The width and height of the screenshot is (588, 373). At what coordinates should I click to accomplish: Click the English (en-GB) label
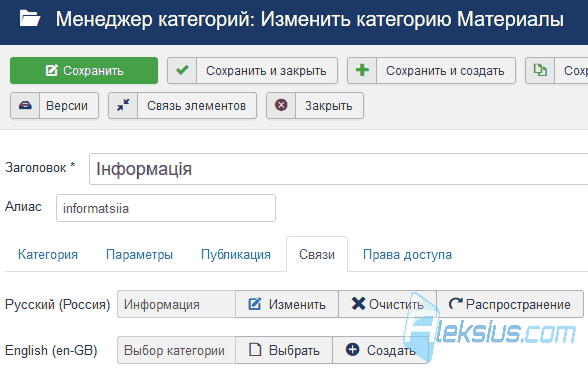click(x=51, y=351)
